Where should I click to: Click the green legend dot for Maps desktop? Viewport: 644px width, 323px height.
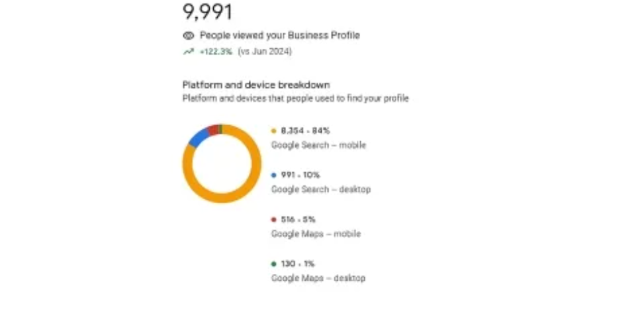(274, 264)
